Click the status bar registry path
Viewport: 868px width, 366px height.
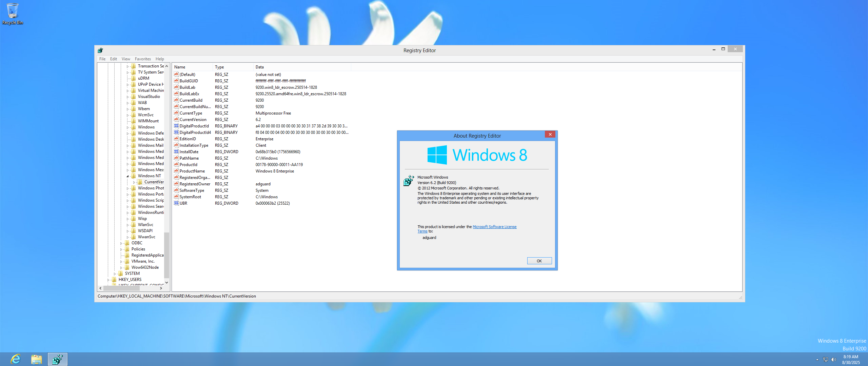(x=177, y=296)
